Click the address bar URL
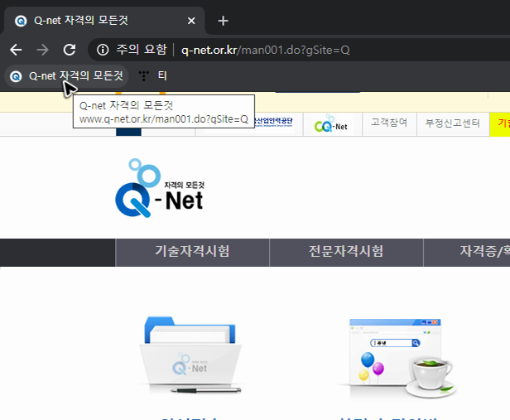The width and height of the screenshot is (510, 420). coord(266,50)
